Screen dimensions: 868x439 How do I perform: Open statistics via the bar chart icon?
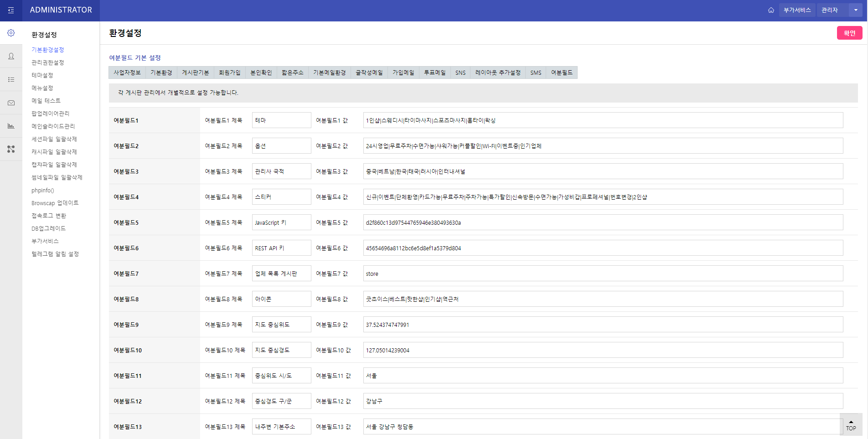tap(11, 126)
